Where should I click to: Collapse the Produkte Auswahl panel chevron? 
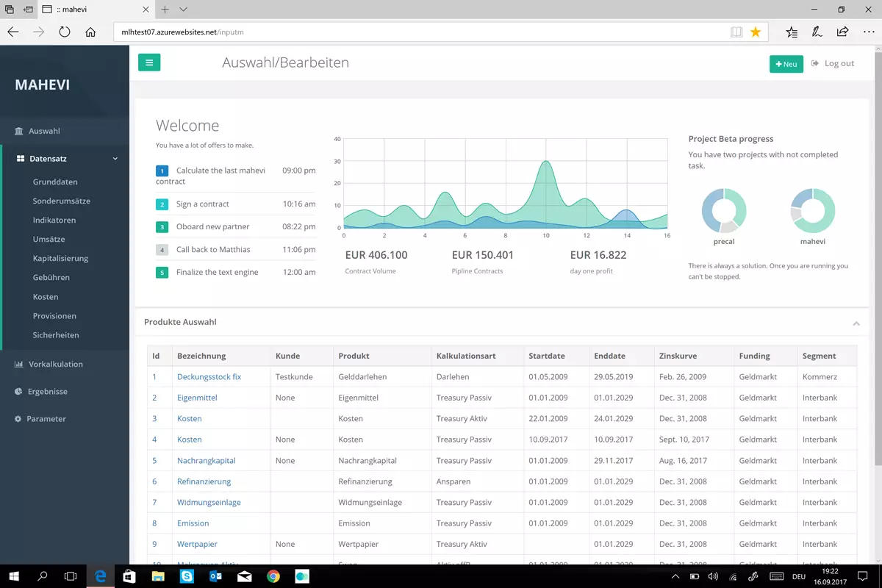click(856, 323)
